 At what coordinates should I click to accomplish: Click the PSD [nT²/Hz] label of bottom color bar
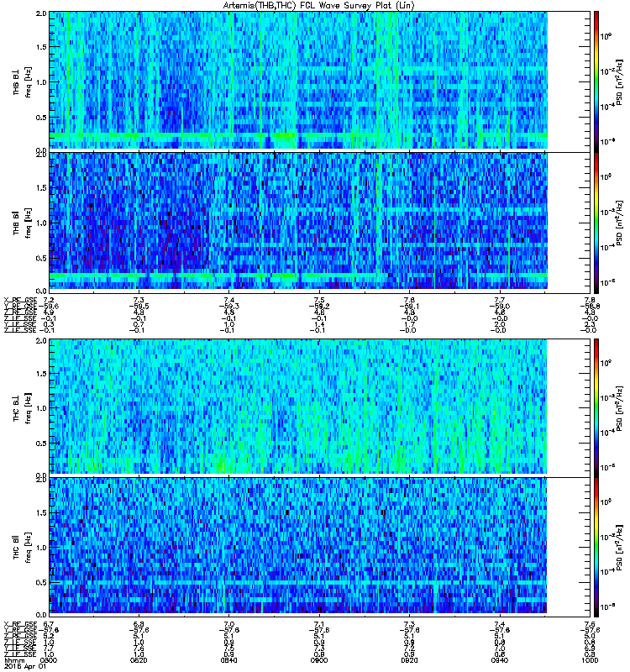click(621, 548)
